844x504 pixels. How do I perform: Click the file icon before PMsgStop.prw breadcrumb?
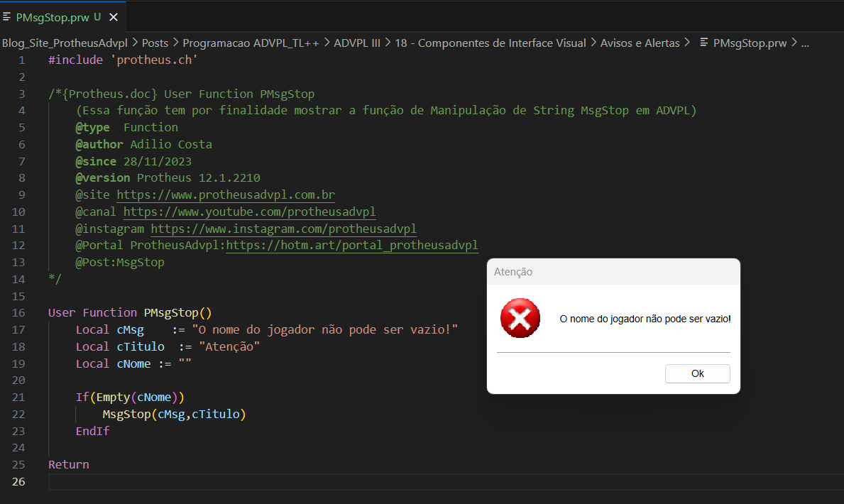pos(703,42)
